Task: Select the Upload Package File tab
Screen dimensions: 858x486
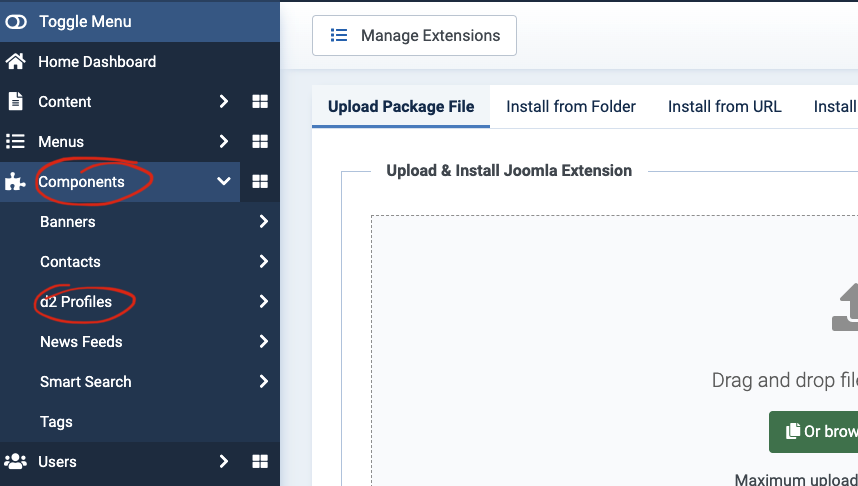Action: coord(401,106)
